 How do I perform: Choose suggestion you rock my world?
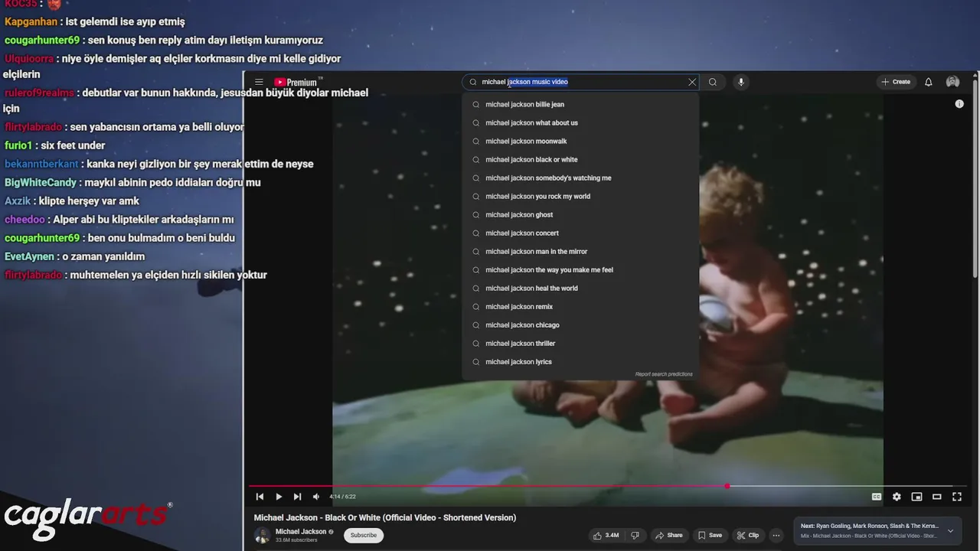[x=580, y=196]
